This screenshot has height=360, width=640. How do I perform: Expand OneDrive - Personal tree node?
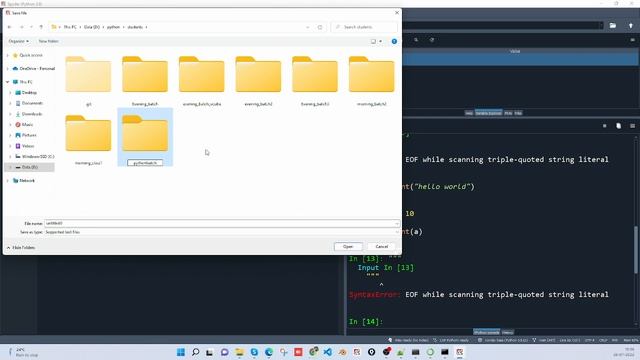tap(7, 69)
